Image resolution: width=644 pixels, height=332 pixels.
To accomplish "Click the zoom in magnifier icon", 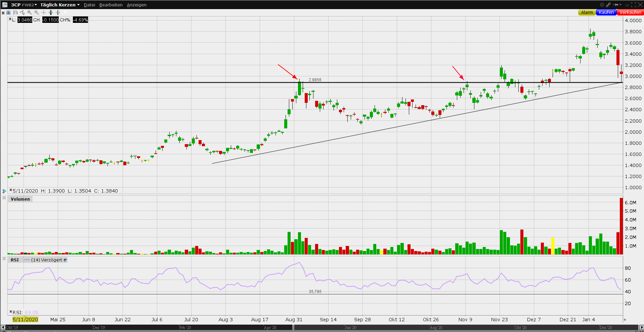I will click(30, 13).
